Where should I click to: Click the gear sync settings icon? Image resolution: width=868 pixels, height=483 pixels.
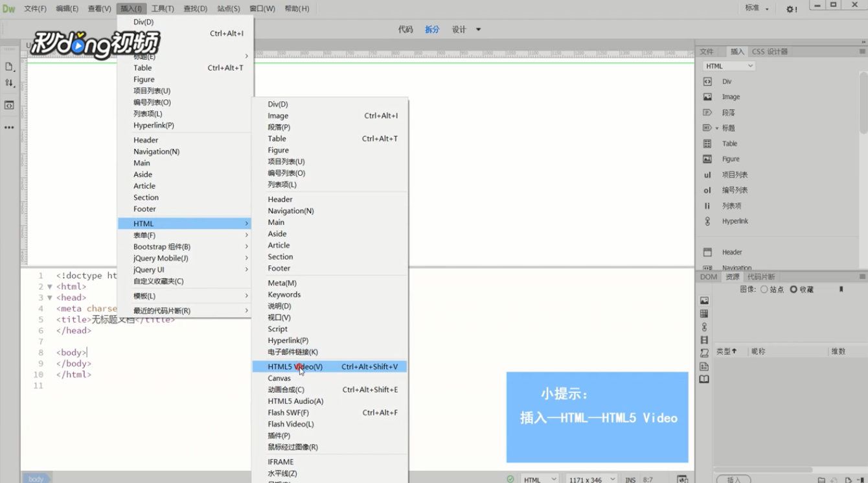[x=791, y=9]
